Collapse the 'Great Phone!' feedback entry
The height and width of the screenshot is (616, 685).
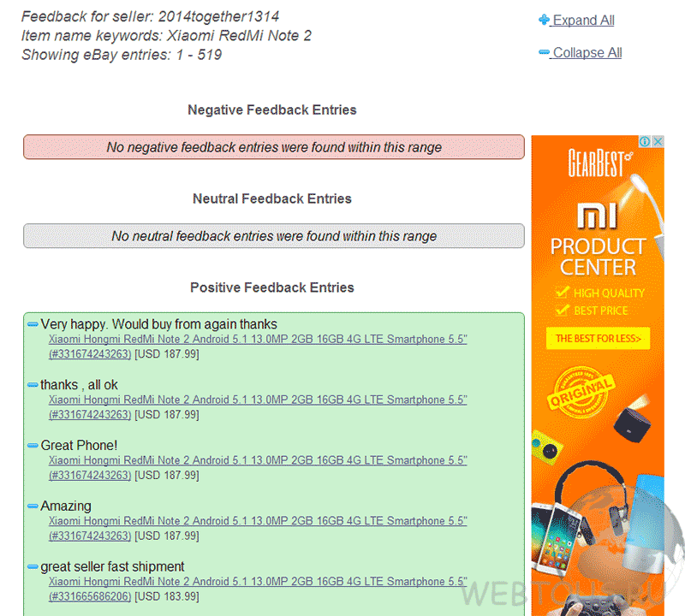[x=33, y=445]
